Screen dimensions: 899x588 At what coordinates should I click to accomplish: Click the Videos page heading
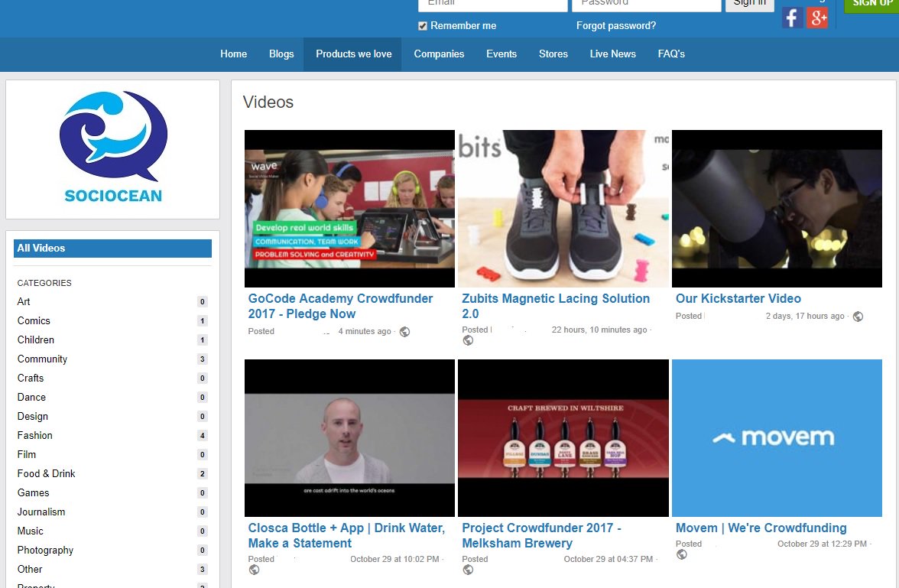click(268, 102)
